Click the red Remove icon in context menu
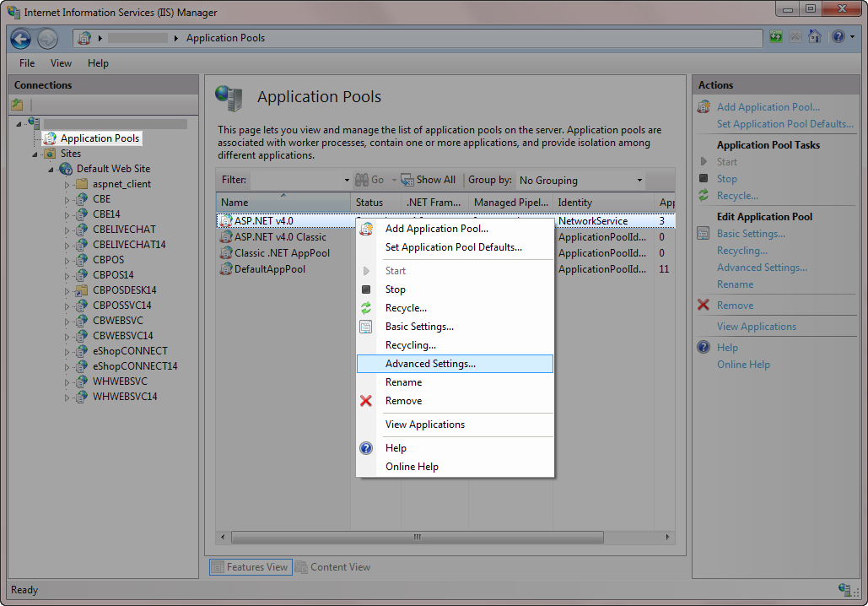The height and width of the screenshot is (606, 868). coord(366,401)
